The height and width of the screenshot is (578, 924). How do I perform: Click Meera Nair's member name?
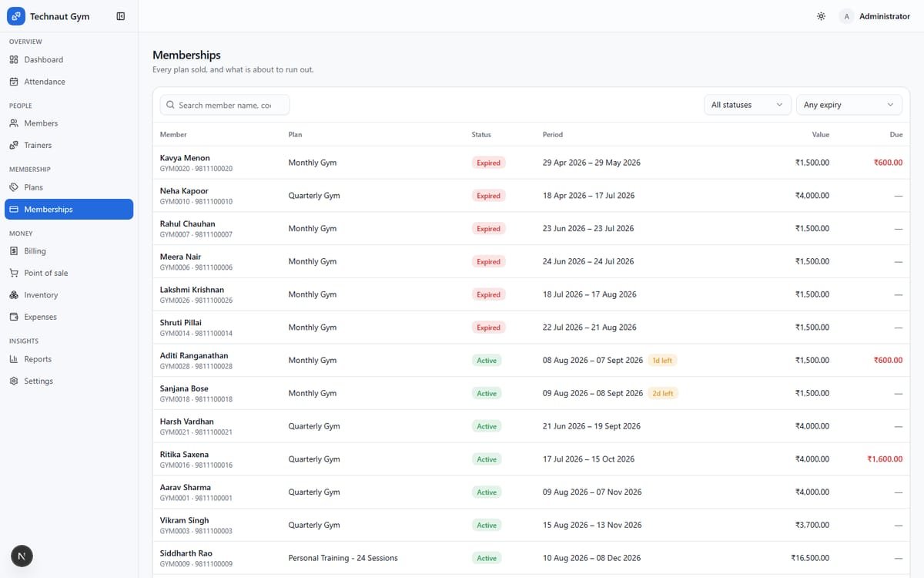pyautogui.click(x=181, y=257)
